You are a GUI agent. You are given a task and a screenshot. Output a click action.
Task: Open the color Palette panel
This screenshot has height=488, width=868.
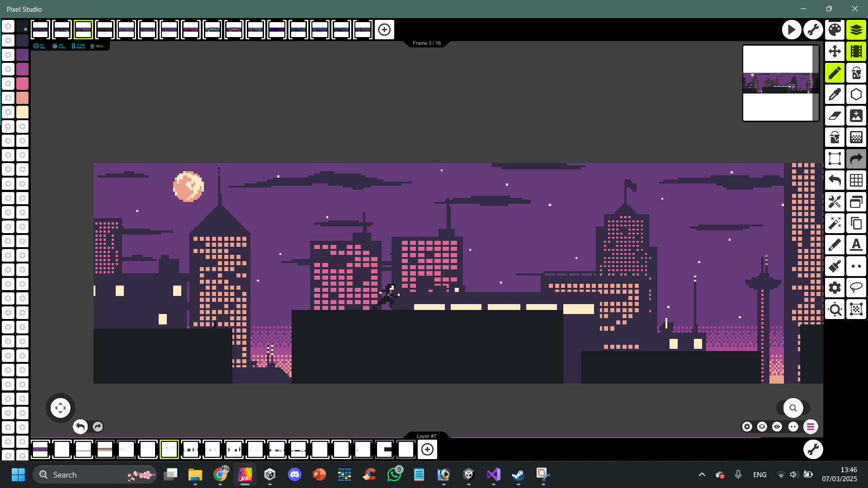point(835,30)
